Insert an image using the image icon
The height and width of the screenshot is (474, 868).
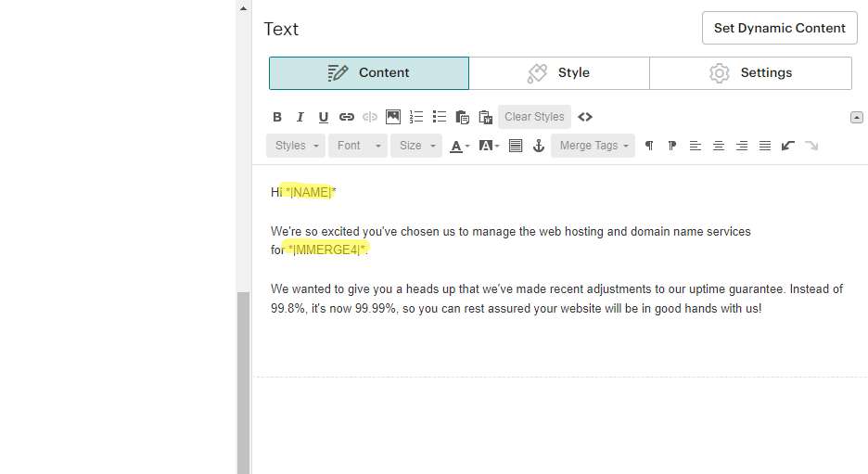pyautogui.click(x=393, y=117)
